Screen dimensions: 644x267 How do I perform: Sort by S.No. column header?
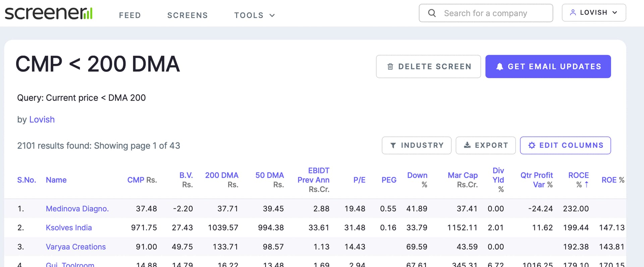tap(26, 180)
